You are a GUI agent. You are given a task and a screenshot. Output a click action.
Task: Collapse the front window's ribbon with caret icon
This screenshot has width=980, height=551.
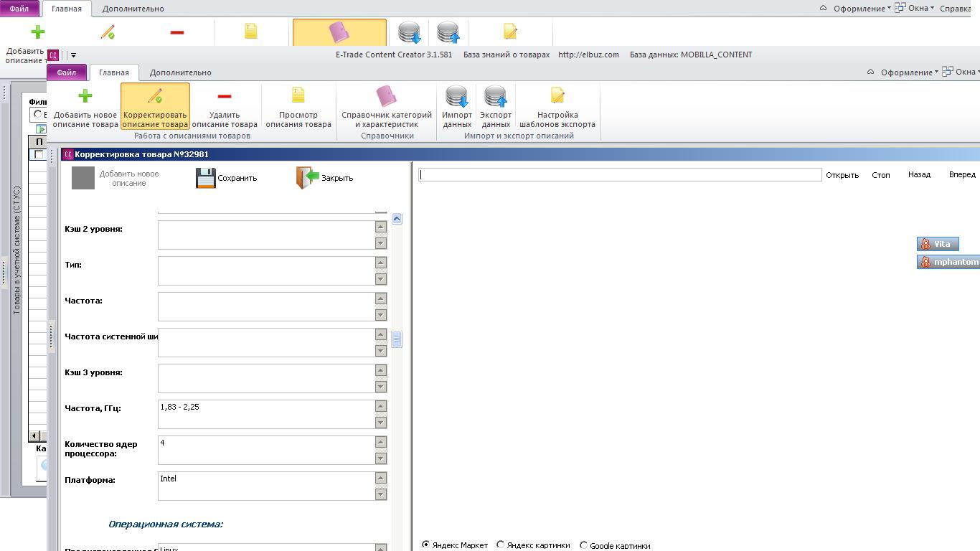(870, 72)
